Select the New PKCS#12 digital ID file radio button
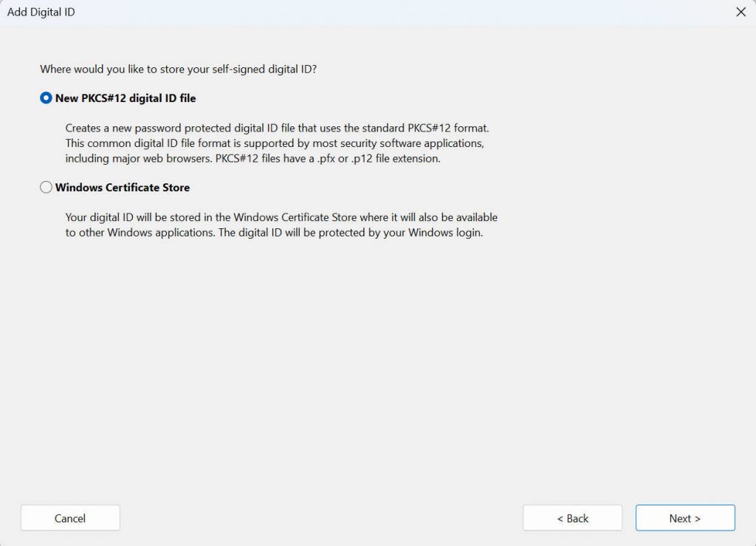 [x=47, y=98]
